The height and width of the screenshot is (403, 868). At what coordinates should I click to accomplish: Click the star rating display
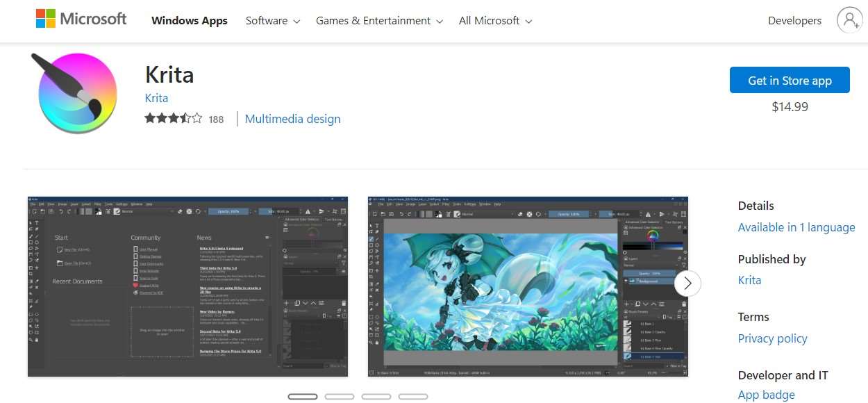pyautogui.click(x=174, y=118)
